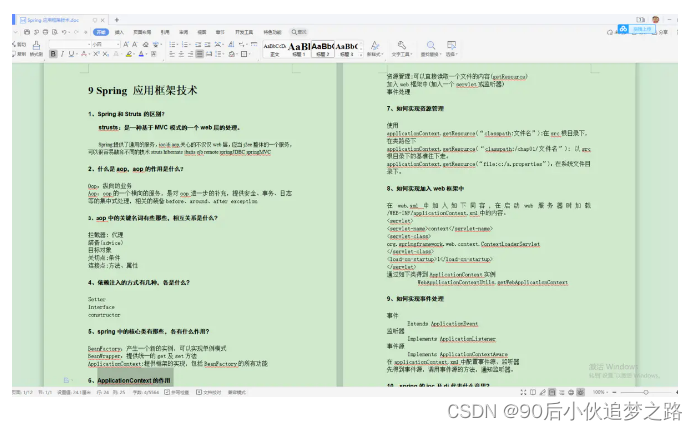Click the bulleted list icon
The image size is (698, 430).
172,45
